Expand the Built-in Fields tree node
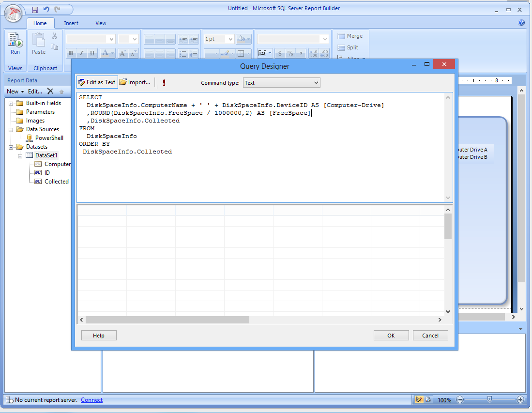The width and height of the screenshot is (532, 413). click(x=11, y=103)
